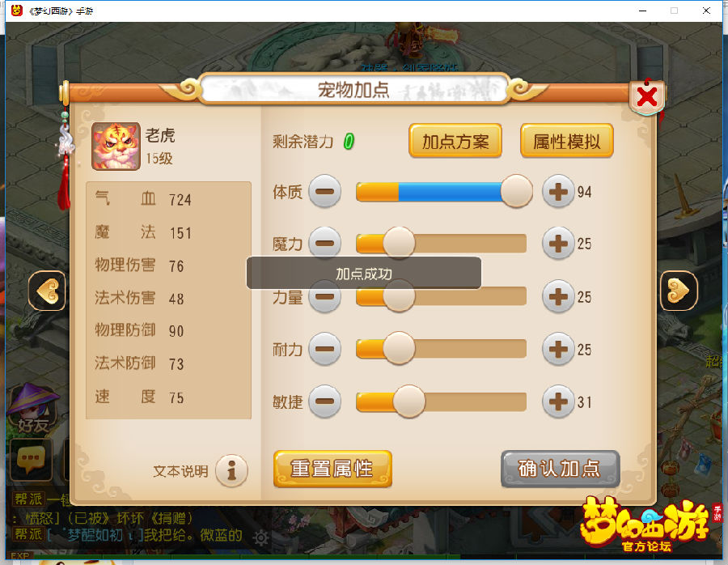Screen dimensions: 728x565
Task: Confirm points with 确认加点 button
Action: (561, 469)
